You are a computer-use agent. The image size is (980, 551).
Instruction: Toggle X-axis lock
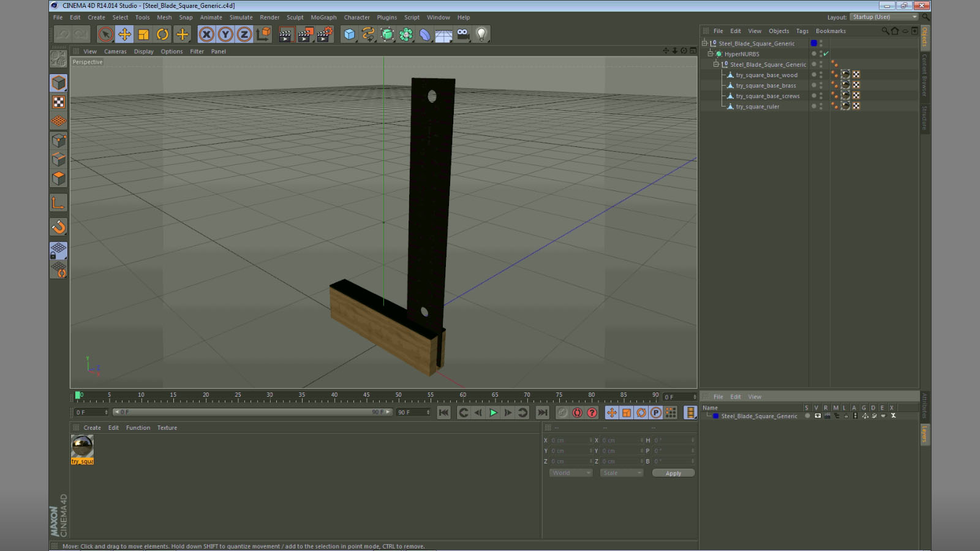206,34
